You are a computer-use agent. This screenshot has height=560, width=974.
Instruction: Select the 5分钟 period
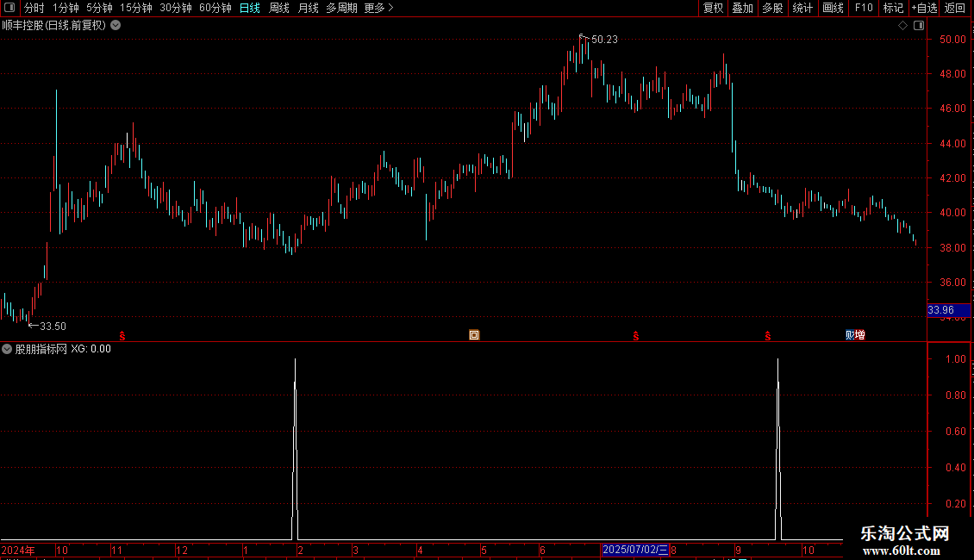click(x=99, y=8)
